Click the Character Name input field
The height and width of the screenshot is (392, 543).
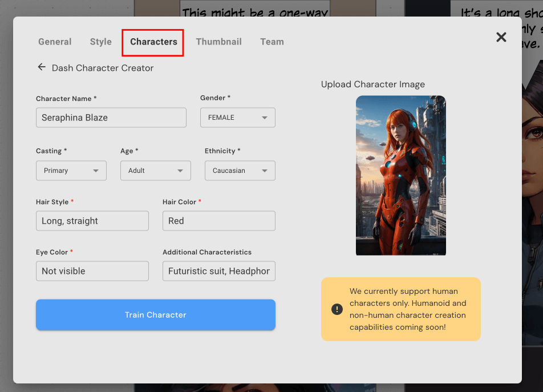click(x=111, y=118)
